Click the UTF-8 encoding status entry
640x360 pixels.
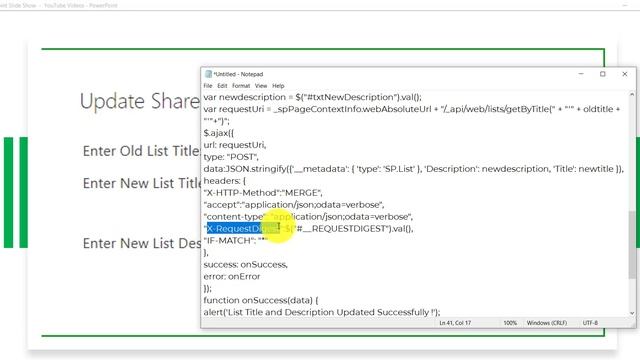[590, 323]
